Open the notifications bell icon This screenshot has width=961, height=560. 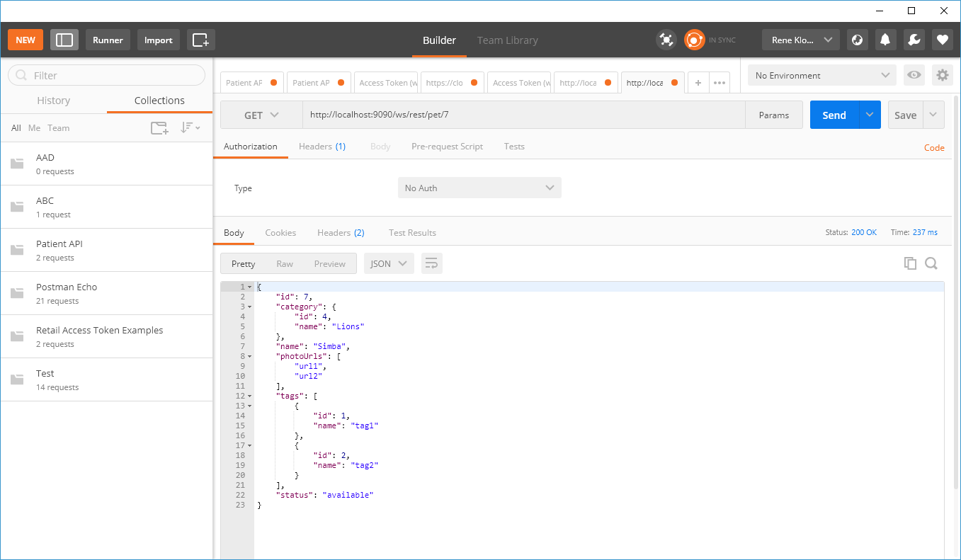[x=885, y=40]
